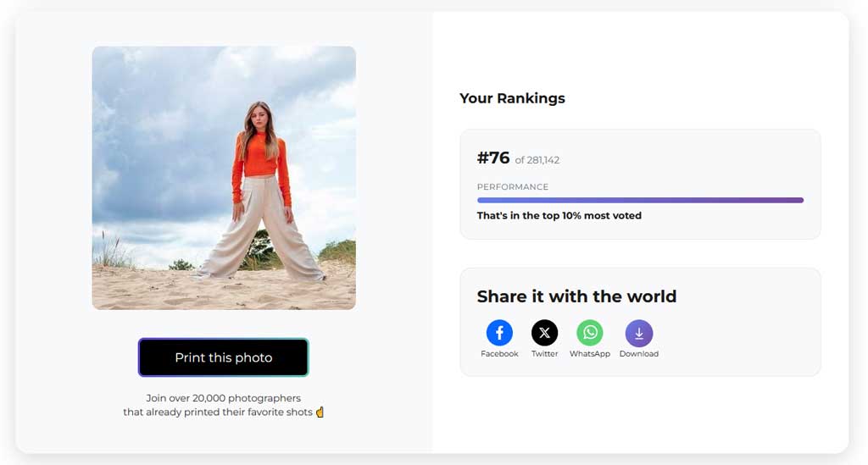Click the PERFORMANCE label
The width and height of the screenshot is (868, 465).
(x=513, y=187)
